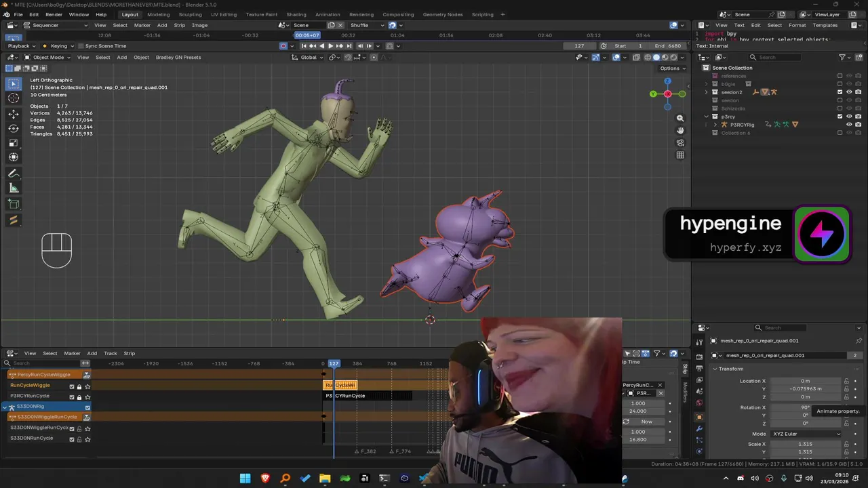
Task: Select the Annotate tool
Action: (14, 174)
